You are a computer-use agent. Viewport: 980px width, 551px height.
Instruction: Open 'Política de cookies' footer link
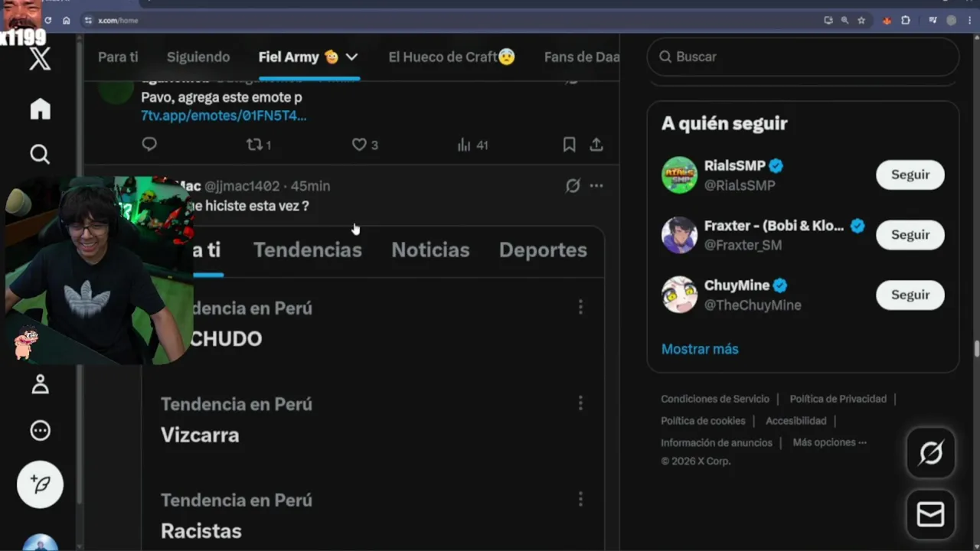703,421
